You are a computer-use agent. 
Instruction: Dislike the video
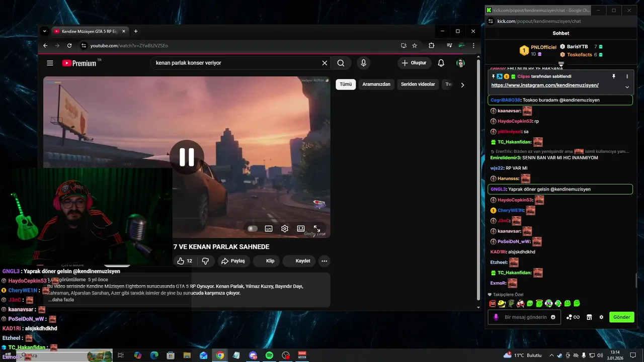point(205,261)
